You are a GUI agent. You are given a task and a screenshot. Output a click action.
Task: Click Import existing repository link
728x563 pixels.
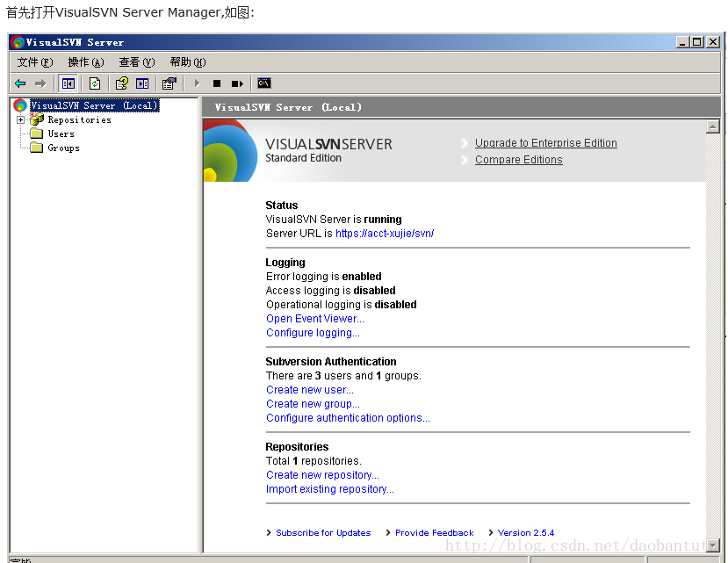click(x=329, y=489)
